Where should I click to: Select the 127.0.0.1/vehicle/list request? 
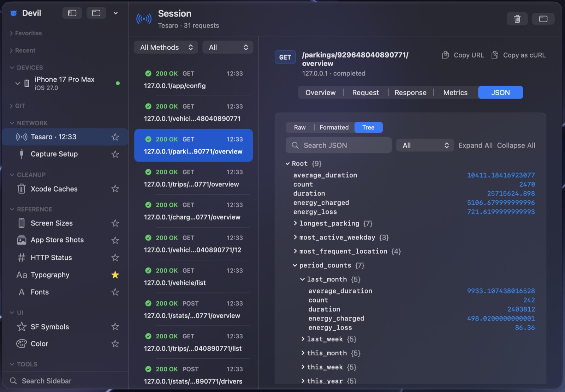tap(194, 277)
